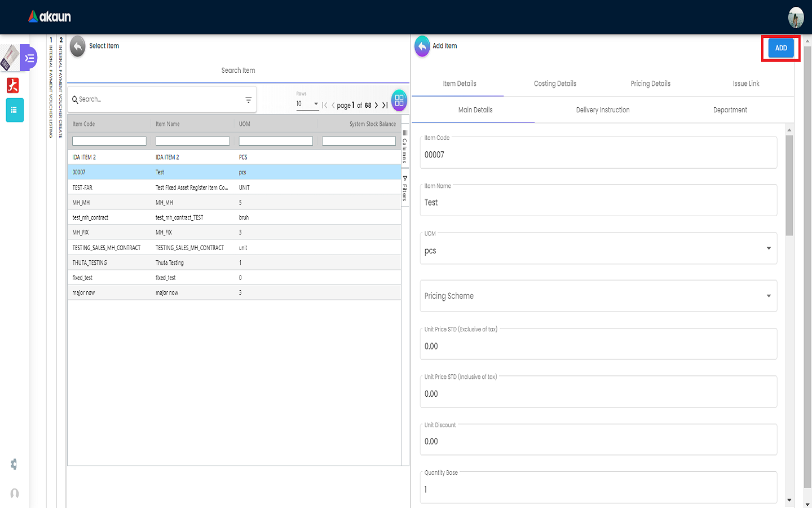
Task: Jump to the last page of items
Action: [x=385, y=105]
